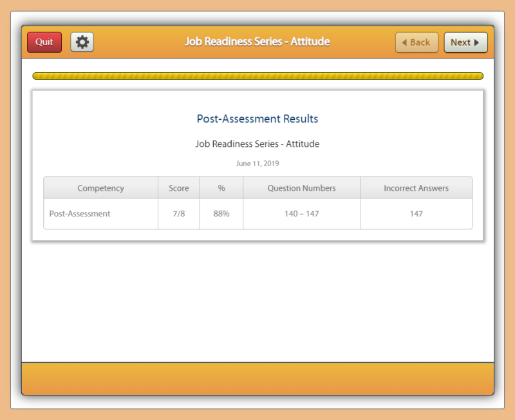Select the Post-Assessment row label
This screenshot has width=515, height=420.
pos(80,214)
